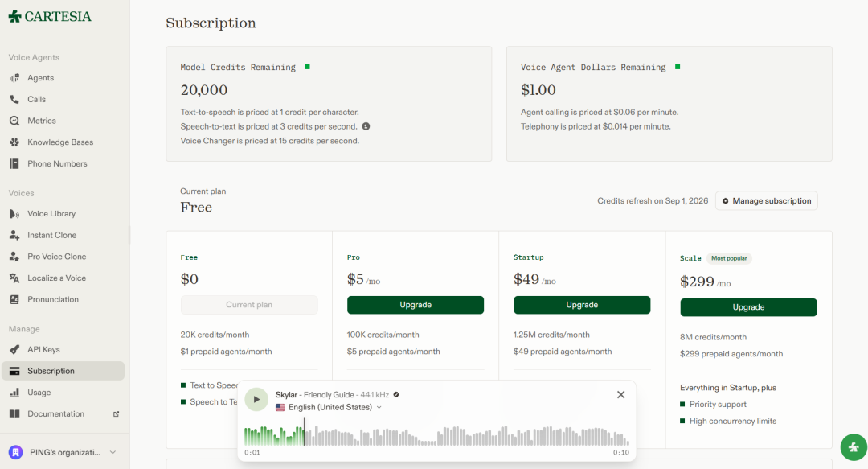The height and width of the screenshot is (469, 868).
Task: Expand the English (United States) language dropdown
Action: (x=329, y=408)
